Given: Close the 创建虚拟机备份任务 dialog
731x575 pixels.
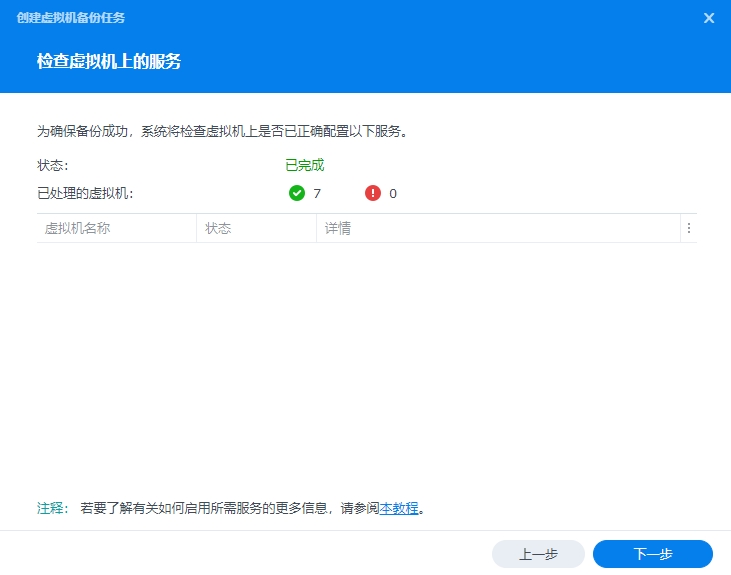Looking at the screenshot, I should click(709, 18).
